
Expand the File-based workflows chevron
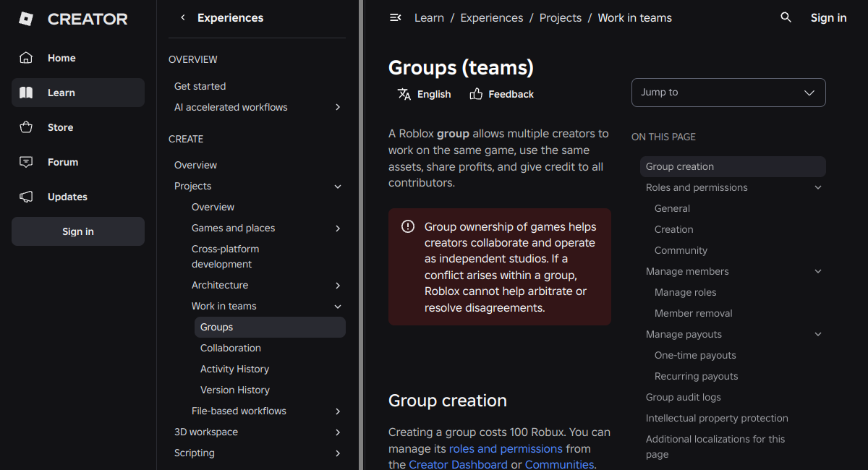tap(338, 411)
